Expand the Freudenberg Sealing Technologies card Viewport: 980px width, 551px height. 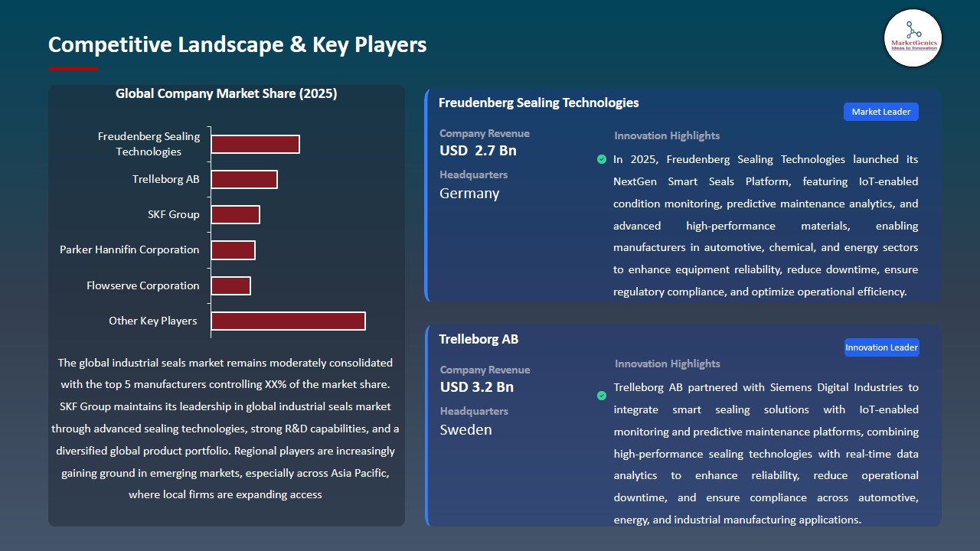tap(538, 102)
